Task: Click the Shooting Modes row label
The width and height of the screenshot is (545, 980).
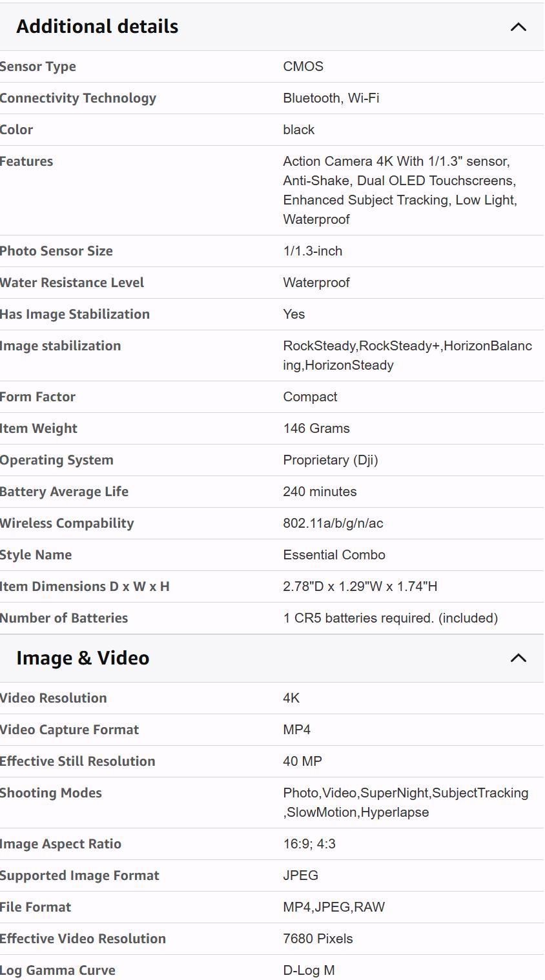Action: [51, 793]
